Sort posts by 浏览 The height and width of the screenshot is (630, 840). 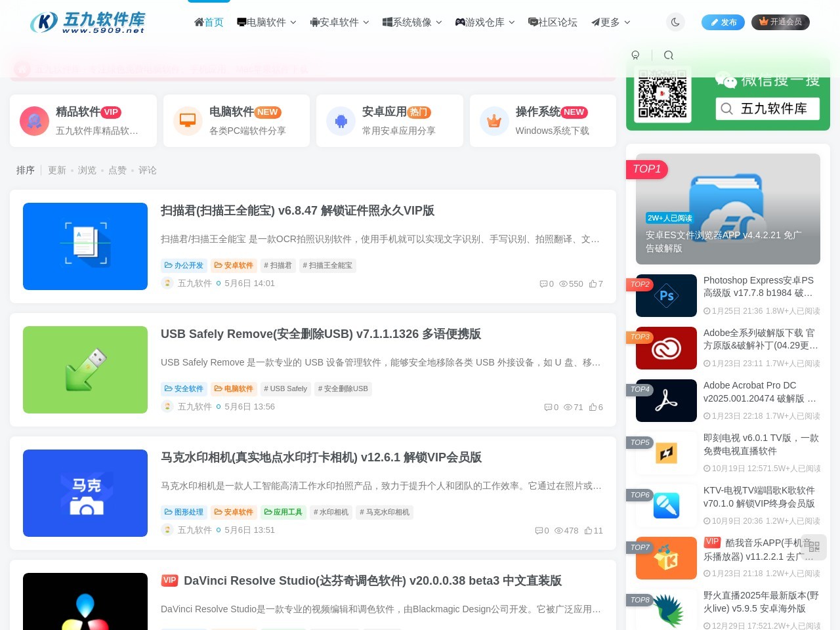click(87, 170)
